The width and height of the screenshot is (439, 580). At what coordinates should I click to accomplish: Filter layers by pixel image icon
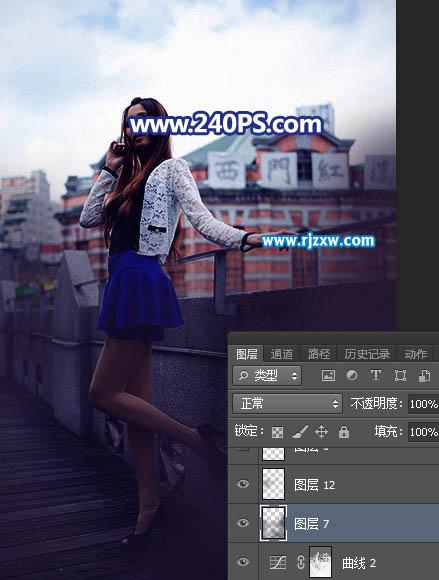point(328,376)
